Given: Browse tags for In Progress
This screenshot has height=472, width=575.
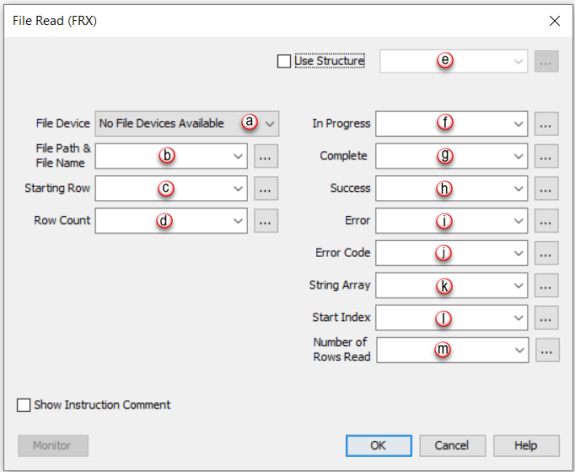Looking at the screenshot, I should click(x=546, y=124).
